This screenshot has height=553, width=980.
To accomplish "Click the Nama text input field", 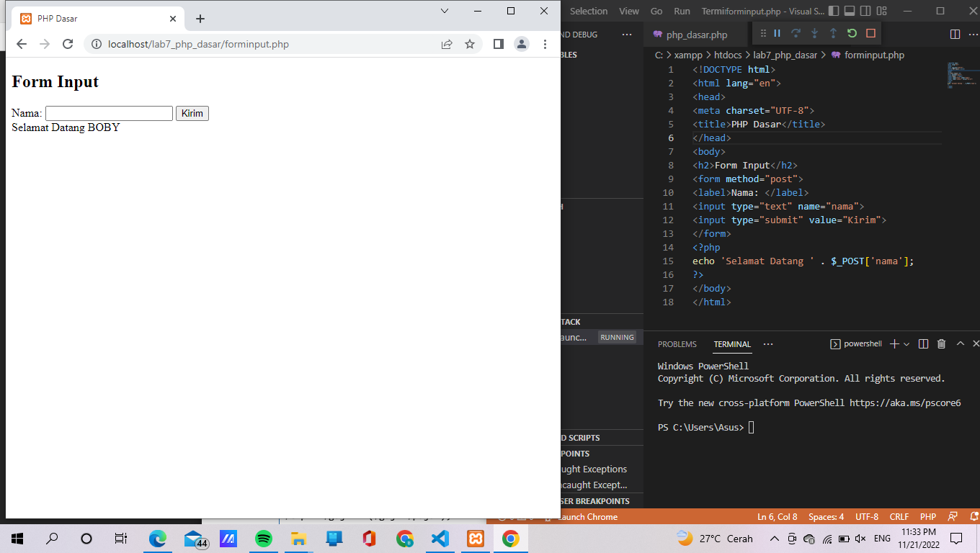I will pyautogui.click(x=108, y=113).
